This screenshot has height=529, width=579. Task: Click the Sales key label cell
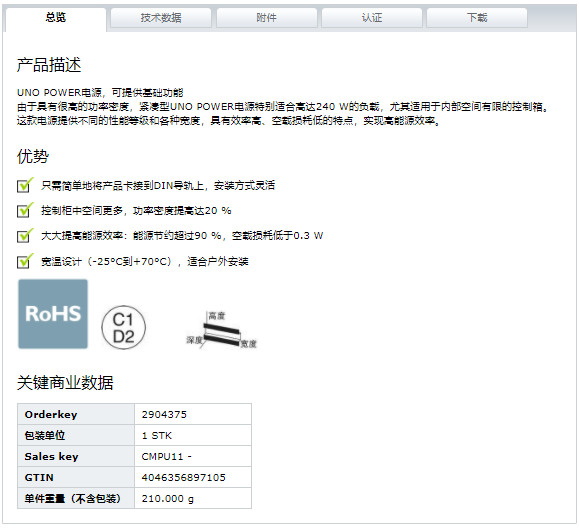[76, 456]
